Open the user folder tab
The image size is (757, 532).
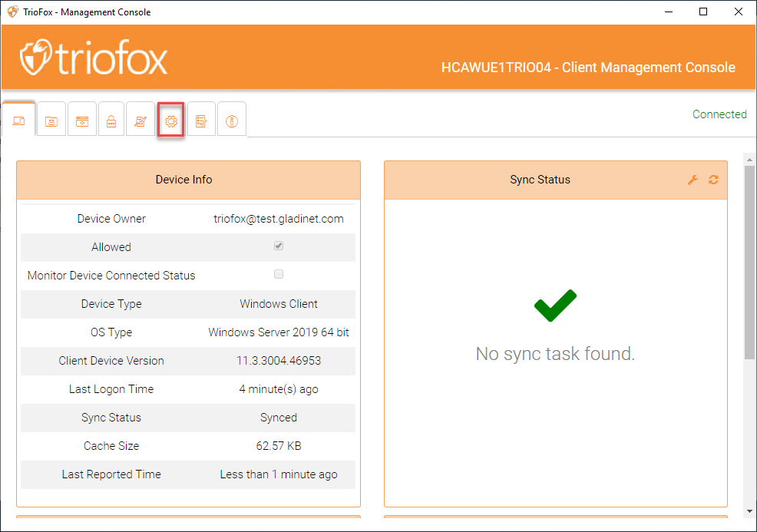click(x=51, y=121)
